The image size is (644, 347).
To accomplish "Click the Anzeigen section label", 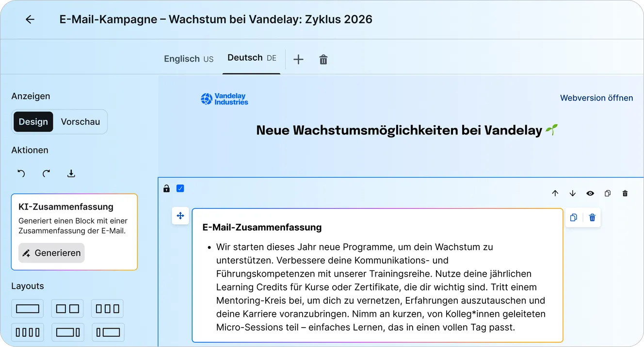I will point(31,96).
